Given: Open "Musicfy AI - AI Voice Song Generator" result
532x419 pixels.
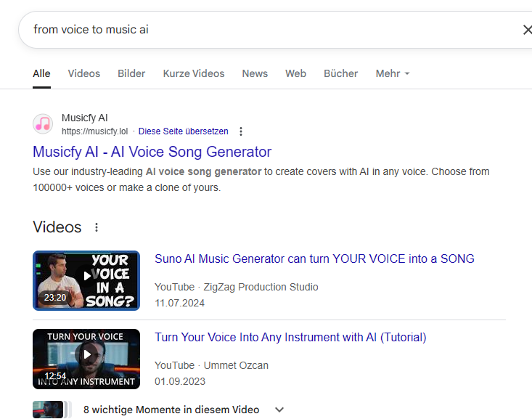Looking at the screenshot, I should point(152,152).
